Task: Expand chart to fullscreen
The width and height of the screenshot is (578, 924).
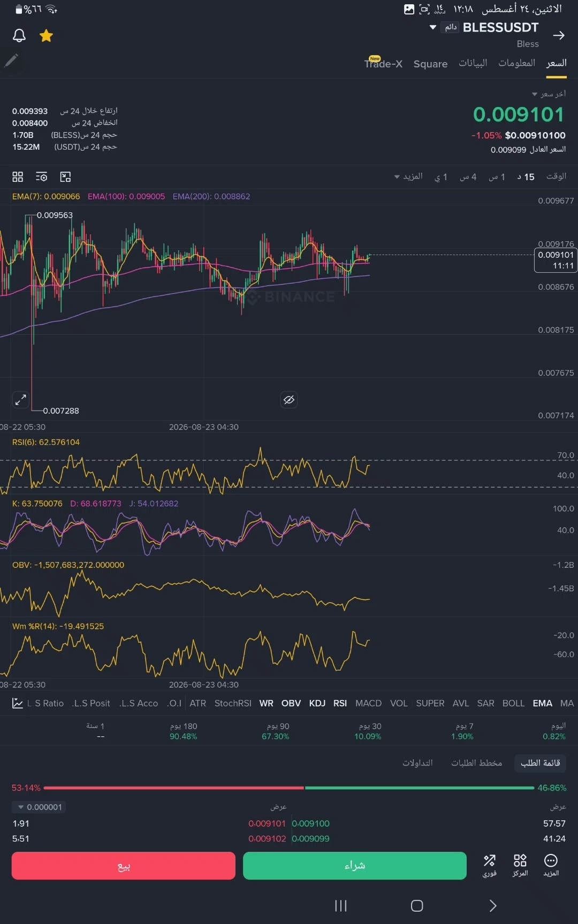Action: 20,399
